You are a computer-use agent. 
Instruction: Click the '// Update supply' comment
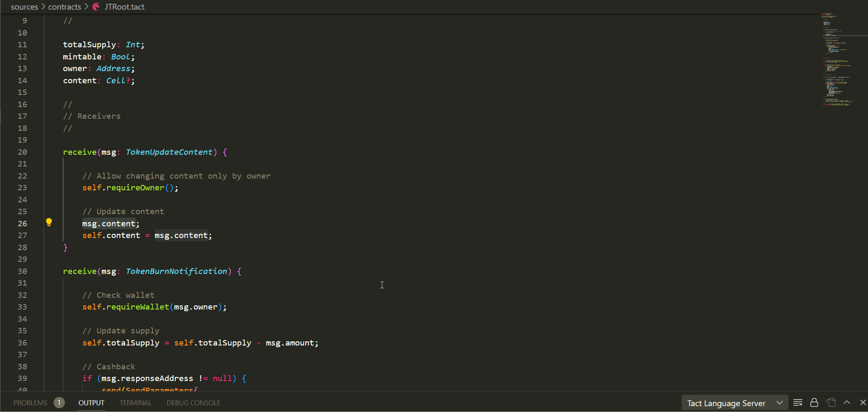pos(121,330)
